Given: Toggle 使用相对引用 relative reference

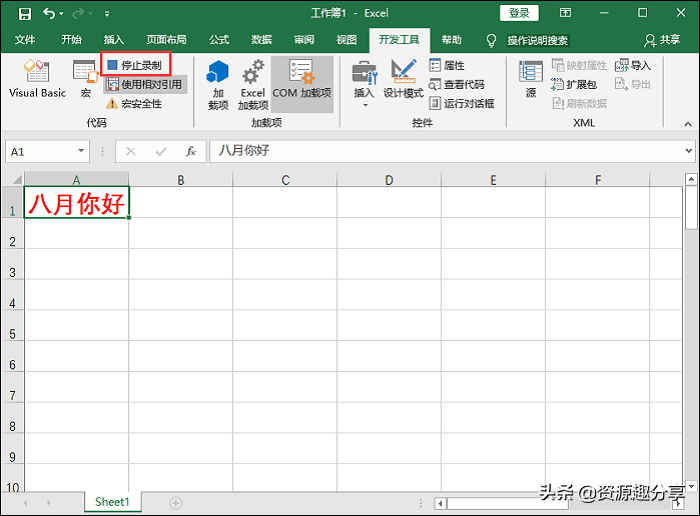Looking at the screenshot, I should [145, 85].
